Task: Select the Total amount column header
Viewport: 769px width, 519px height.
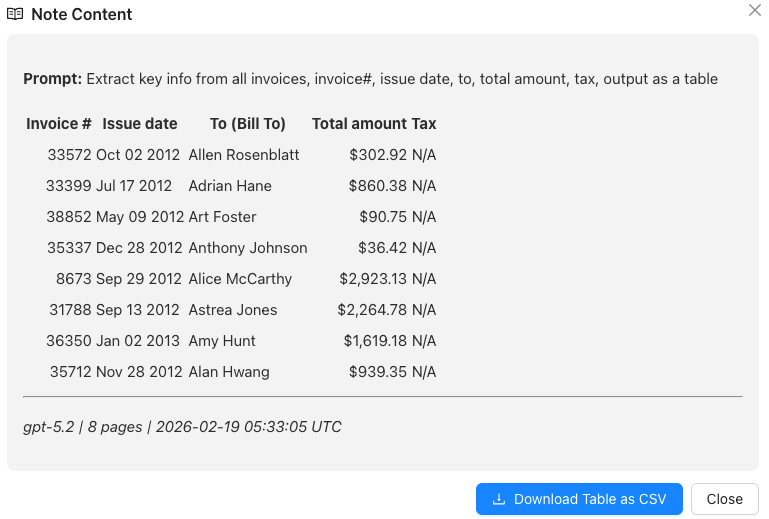Action: click(x=360, y=124)
